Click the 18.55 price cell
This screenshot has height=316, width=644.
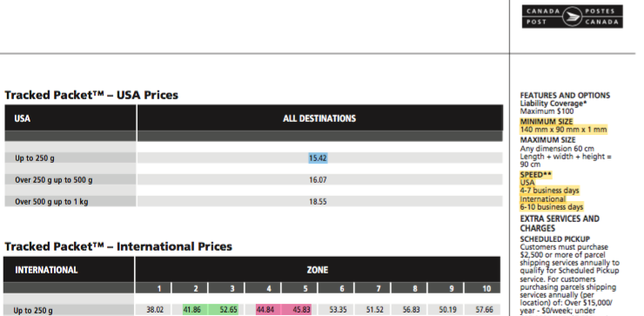(x=318, y=202)
